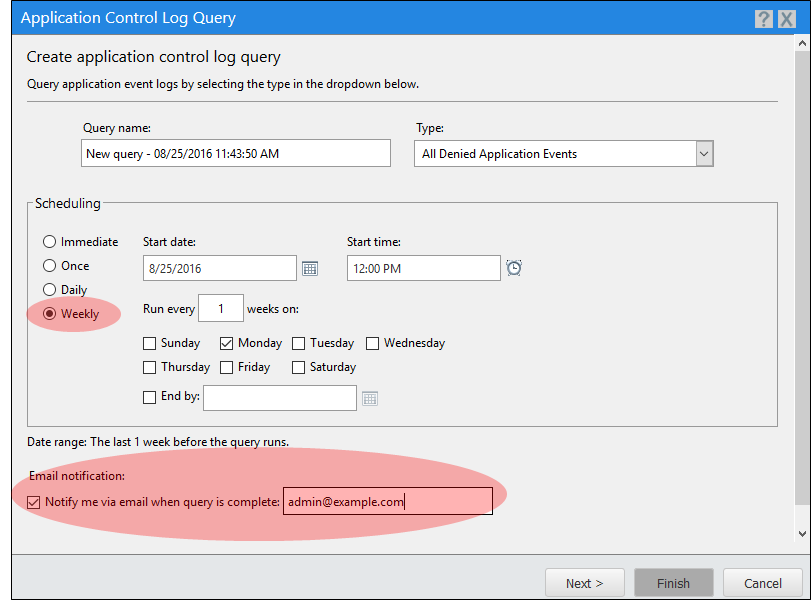
Task: Expand the Type dropdown list
Action: click(x=704, y=154)
